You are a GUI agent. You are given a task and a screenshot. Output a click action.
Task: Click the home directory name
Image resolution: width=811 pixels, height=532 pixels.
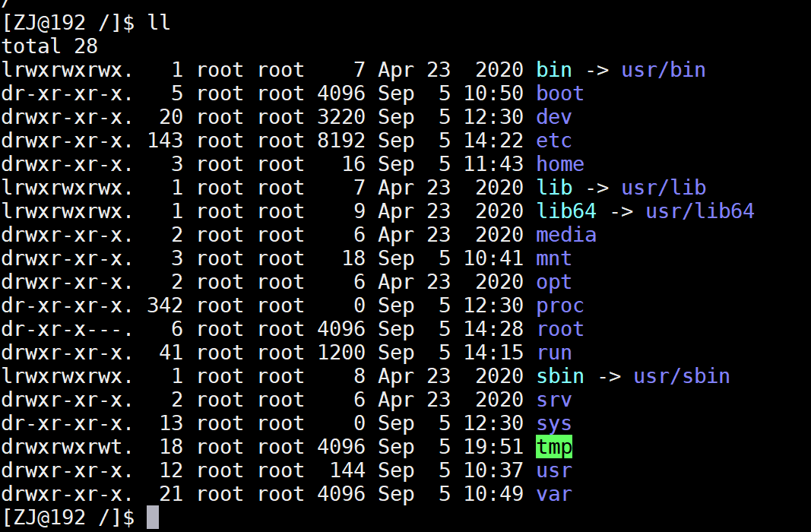click(x=560, y=164)
